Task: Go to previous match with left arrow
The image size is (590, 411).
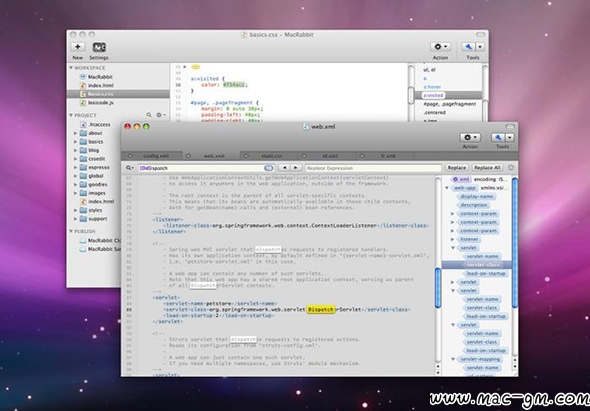Action: tap(284, 167)
